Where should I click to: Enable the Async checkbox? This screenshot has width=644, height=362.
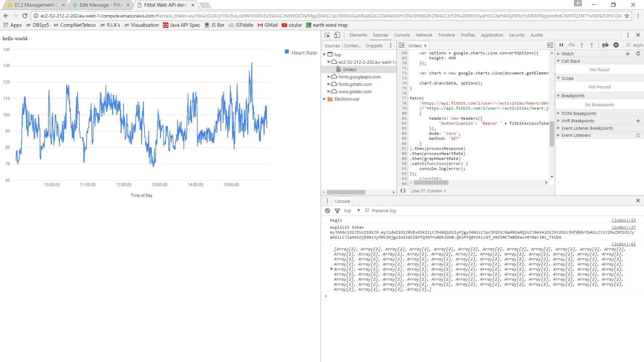tap(628, 45)
